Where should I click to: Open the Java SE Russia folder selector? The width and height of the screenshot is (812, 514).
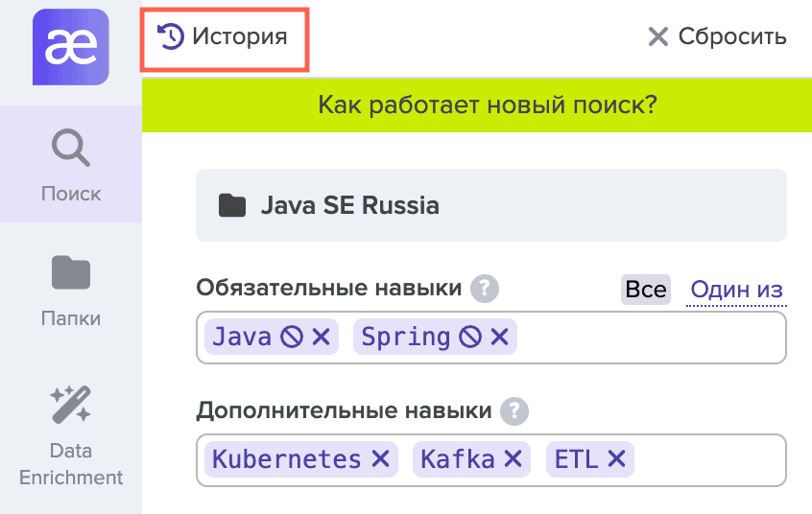(490, 205)
